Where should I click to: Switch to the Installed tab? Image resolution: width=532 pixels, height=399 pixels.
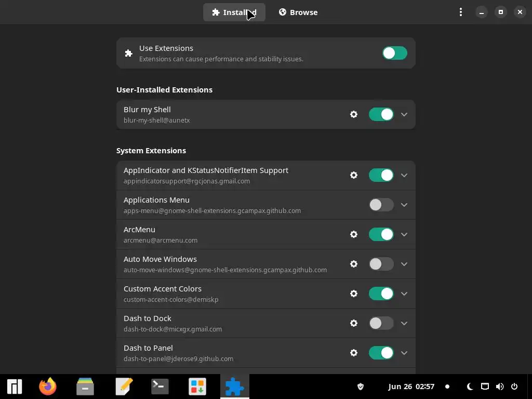234,12
